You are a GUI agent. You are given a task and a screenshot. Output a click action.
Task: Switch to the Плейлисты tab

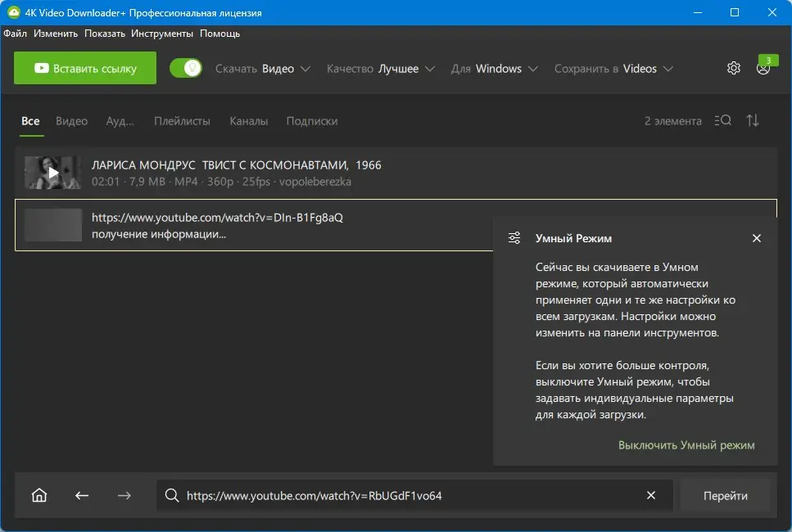182,121
